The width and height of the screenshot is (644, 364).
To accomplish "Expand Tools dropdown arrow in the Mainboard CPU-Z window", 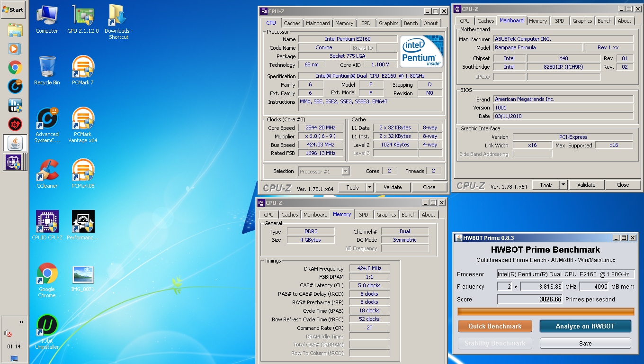I will (x=563, y=185).
